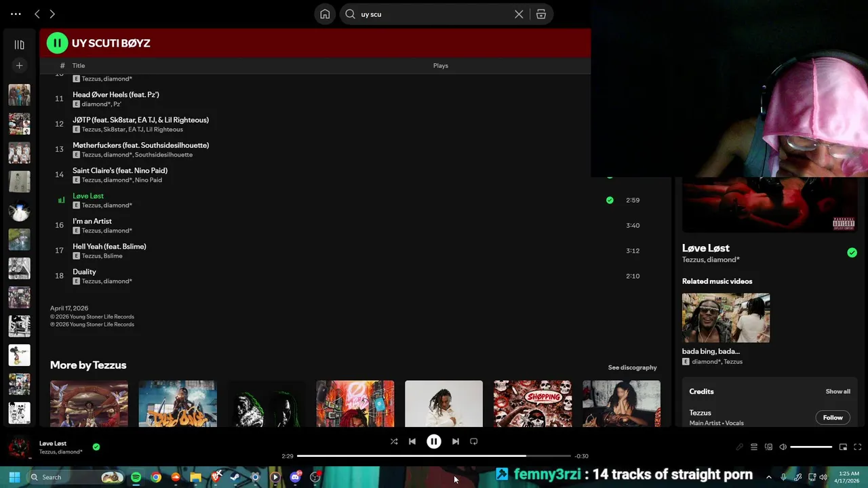Select track 'Saint Claire's (feat. Nino Paid)'
This screenshot has height=488, width=868.
(x=120, y=171)
